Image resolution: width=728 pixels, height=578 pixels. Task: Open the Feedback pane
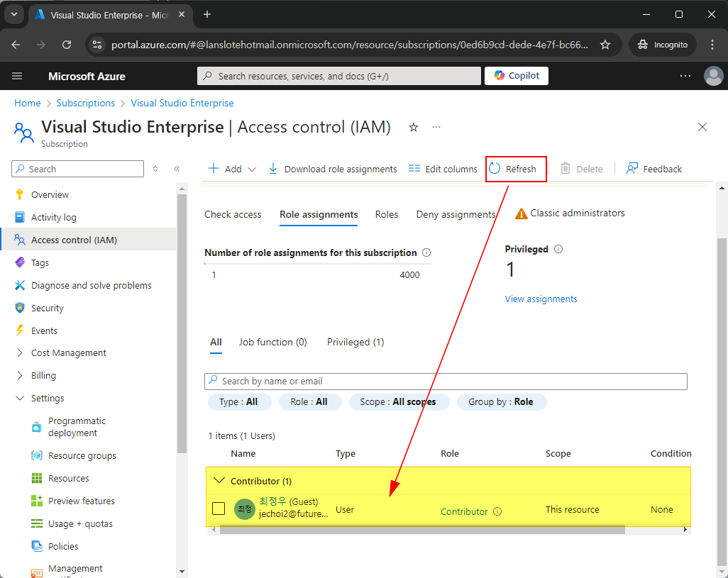pyautogui.click(x=653, y=169)
